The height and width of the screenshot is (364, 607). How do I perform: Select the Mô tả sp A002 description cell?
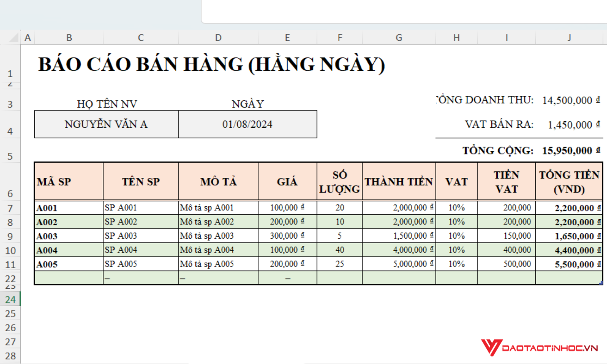point(219,222)
